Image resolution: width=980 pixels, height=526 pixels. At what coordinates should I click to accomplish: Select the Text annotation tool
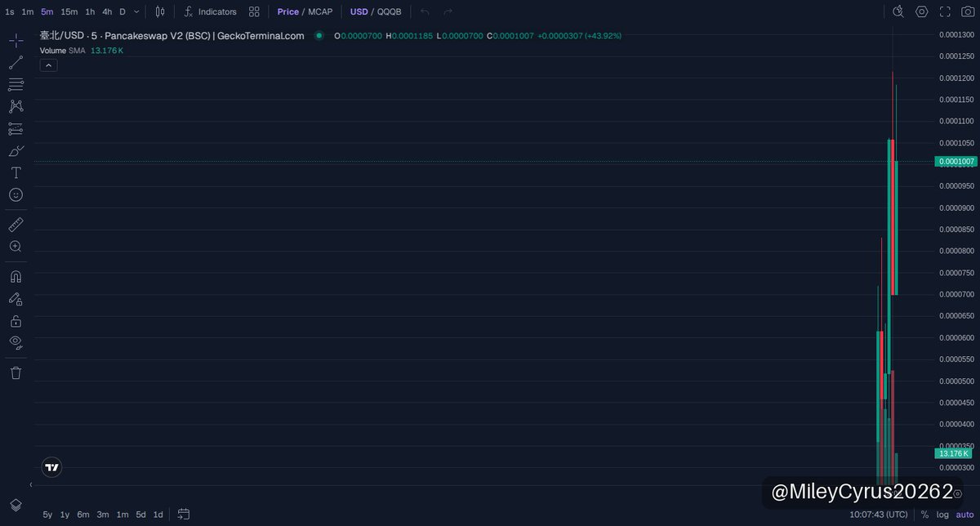click(x=16, y=172)
